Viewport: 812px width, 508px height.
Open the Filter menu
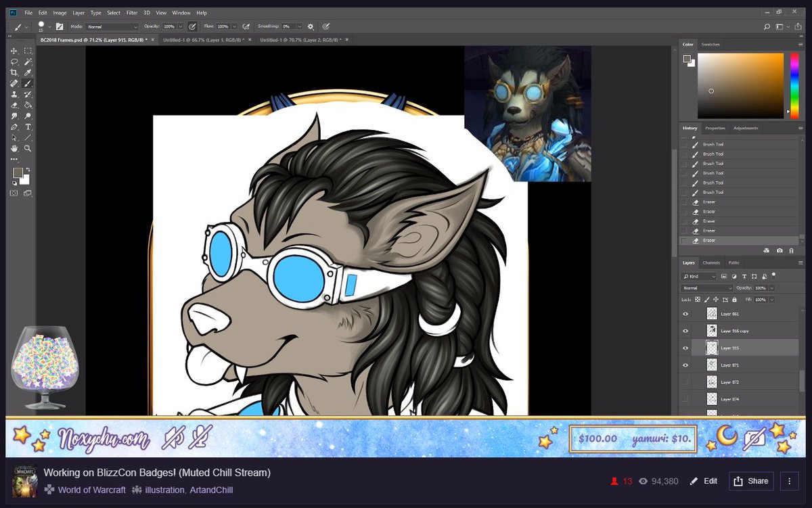pos(131,13)
